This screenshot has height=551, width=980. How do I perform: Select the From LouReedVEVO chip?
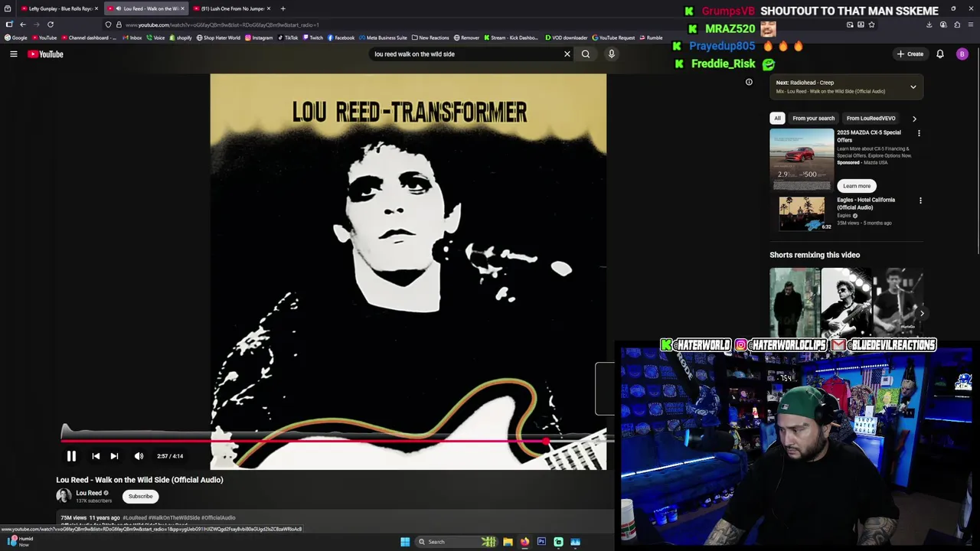pyautogui.click(x=871, y=118)
